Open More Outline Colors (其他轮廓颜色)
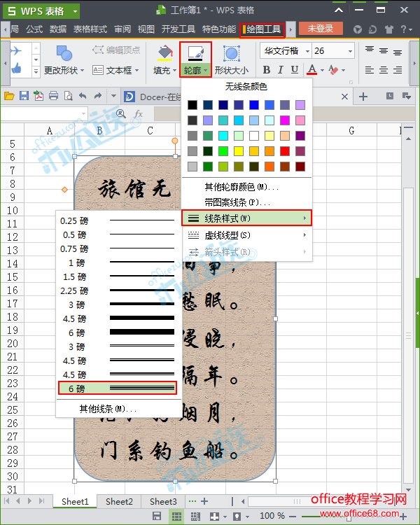Image resolution: width=420 pixels, height=525 pixels. tap(246, 187)
